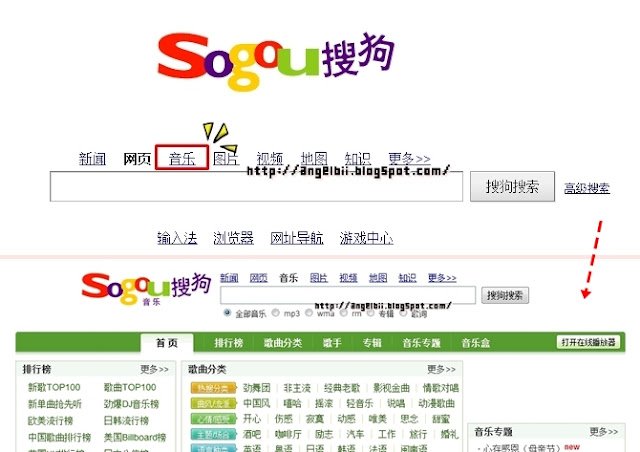
Task: Open the 浏览器 link
Action: point(233,238)
